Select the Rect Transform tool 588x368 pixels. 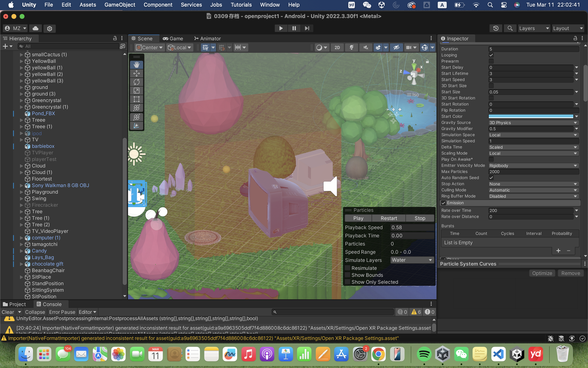(x=136, y=99)
